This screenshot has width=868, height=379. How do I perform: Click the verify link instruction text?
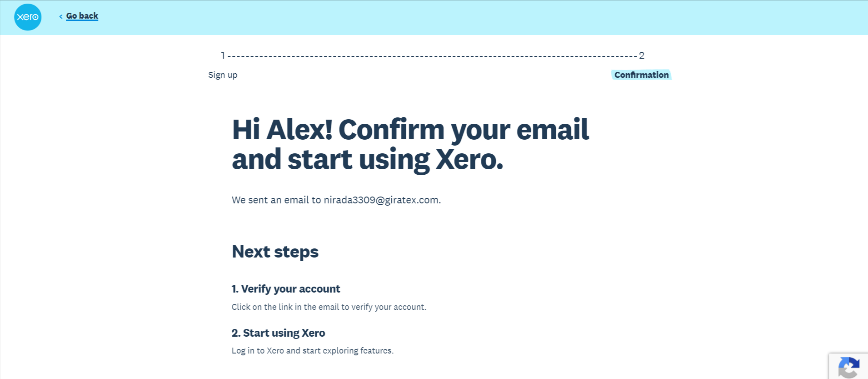(x=329, y=307)
